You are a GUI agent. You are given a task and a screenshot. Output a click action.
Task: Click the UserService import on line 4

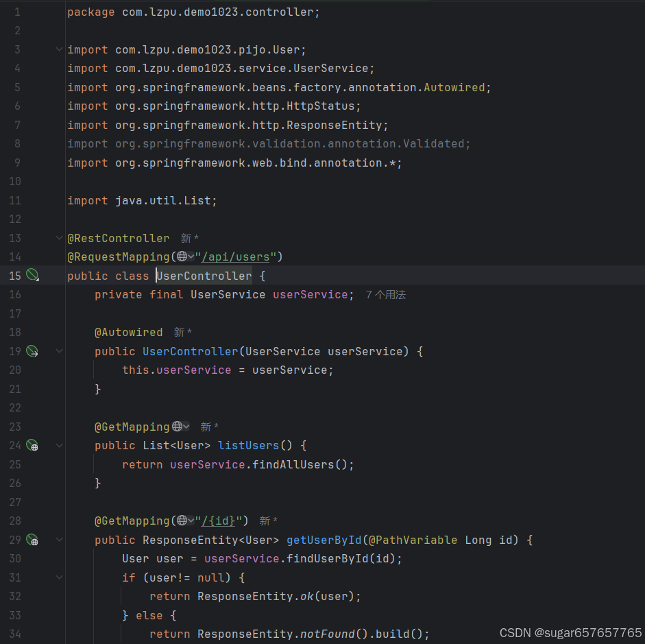[221, 69]
